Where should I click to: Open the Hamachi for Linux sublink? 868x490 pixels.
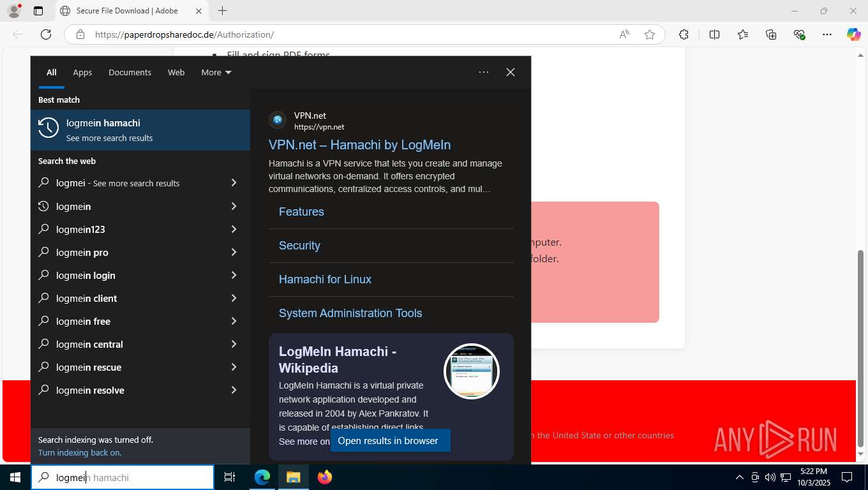tap(325, 279)
